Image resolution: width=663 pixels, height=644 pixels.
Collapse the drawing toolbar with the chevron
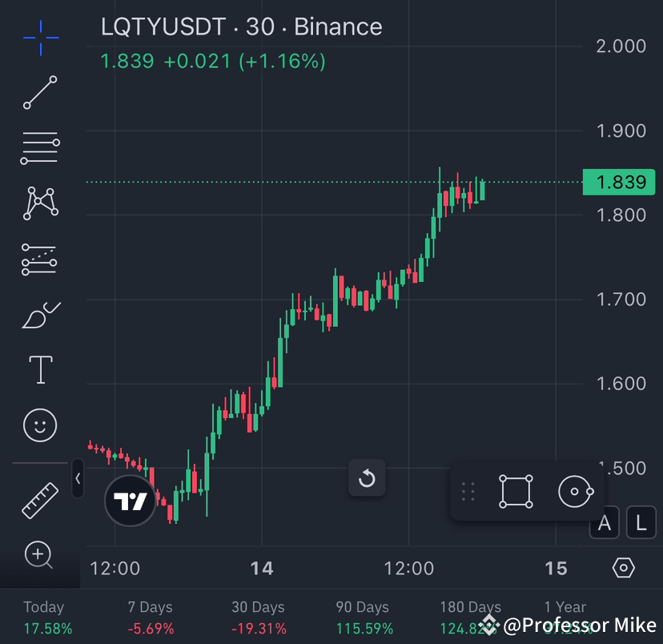coord(77,478)
